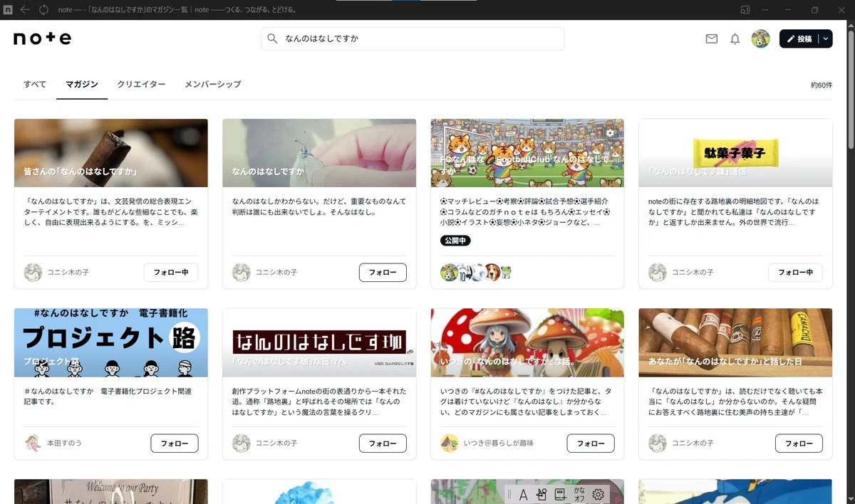Click the note app icon in title bar
The width and height of the screenshot is (855, 504).
8,10
